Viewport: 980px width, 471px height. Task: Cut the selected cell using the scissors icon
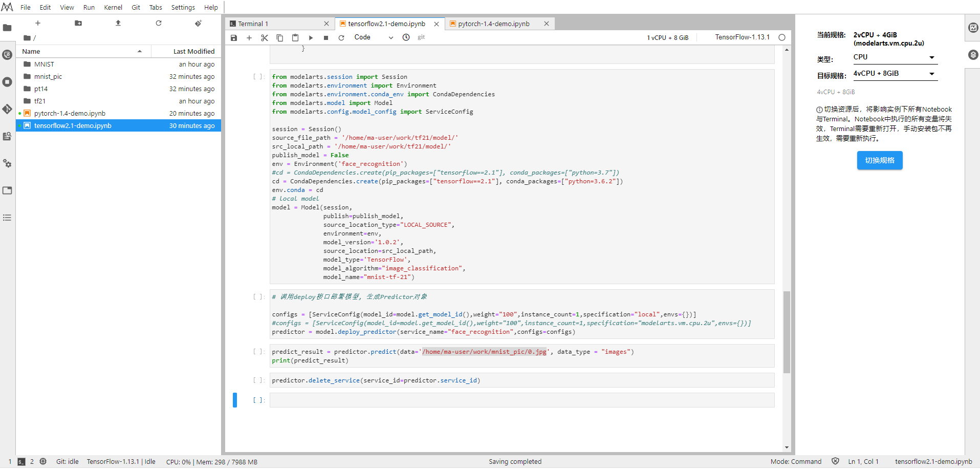[265, 37]
